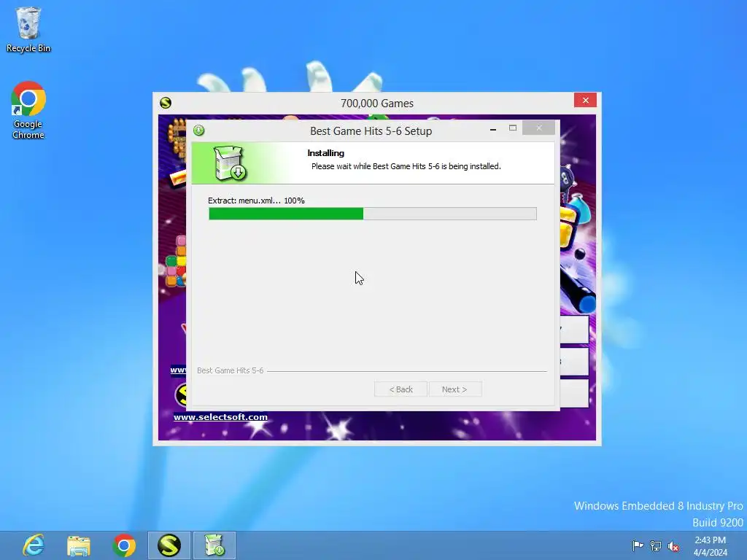Click the green setup icon in installer title bar
Viewport: 747px width, 560px height.
pos(198,131)
